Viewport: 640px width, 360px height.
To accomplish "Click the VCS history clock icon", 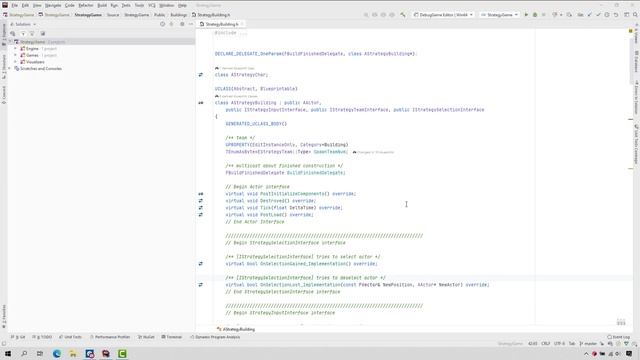I will click(607, 15).
